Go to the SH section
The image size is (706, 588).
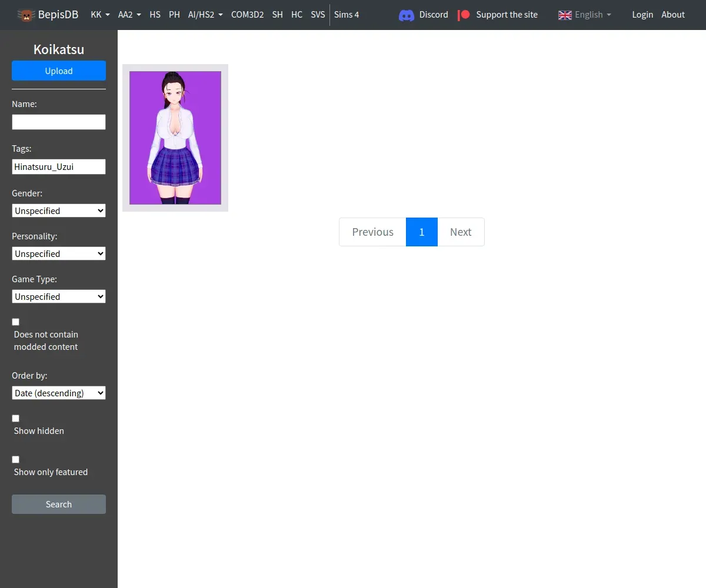(277, 15)
